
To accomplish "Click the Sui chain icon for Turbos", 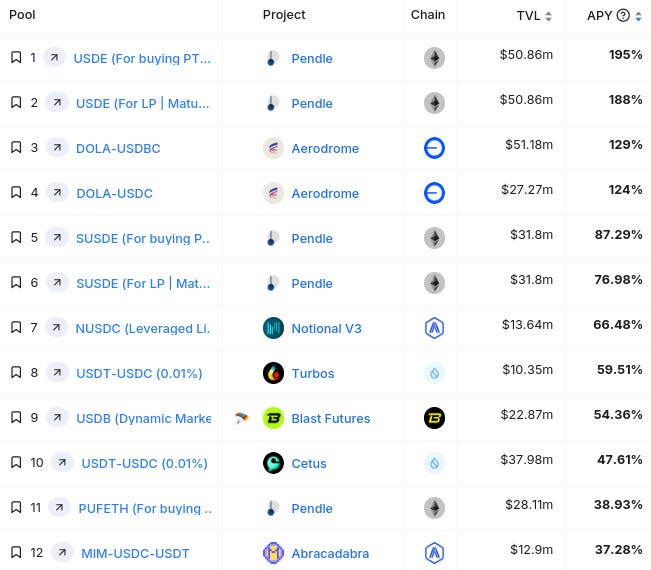I will pos(434,373).
